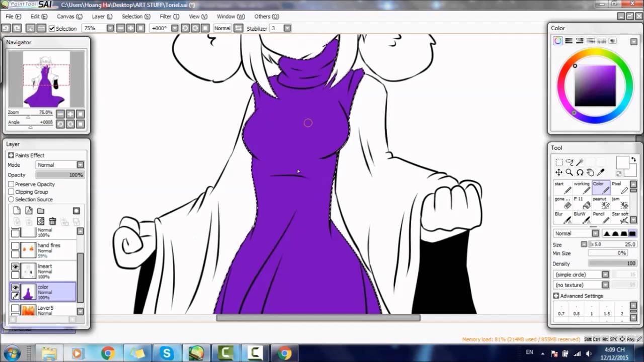Choose the 'Blur' brush preset
This screenshot has height=362, width=644.
(563, 218)
